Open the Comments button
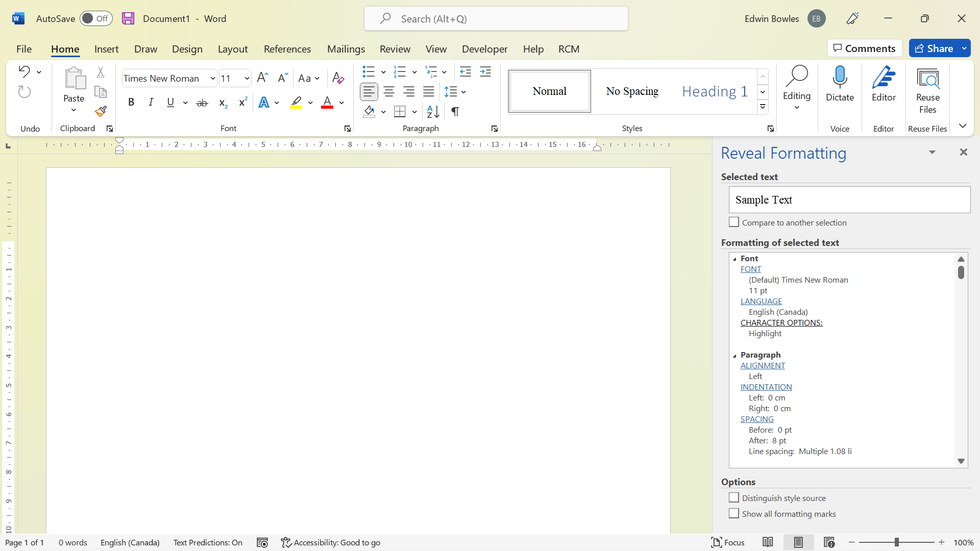The image size is (980, 551). [864, 48]
